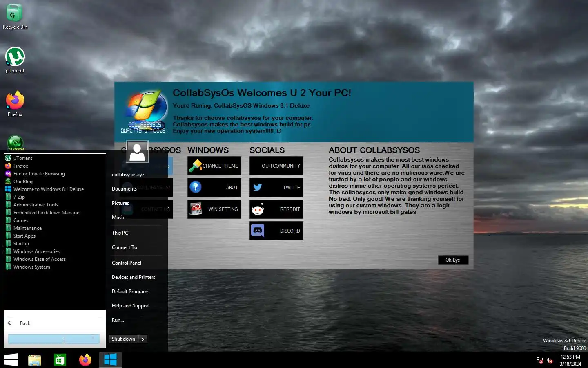Click the network status tray icon
Viewport: 588px width, 368px height.
pyautogui.click(x=540, y=361)
